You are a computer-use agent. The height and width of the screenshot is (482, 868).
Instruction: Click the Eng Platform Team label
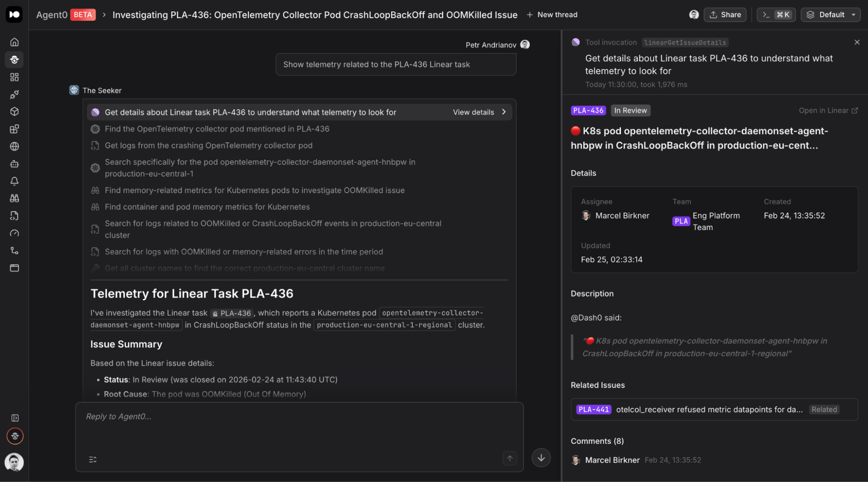pos(716,221)
